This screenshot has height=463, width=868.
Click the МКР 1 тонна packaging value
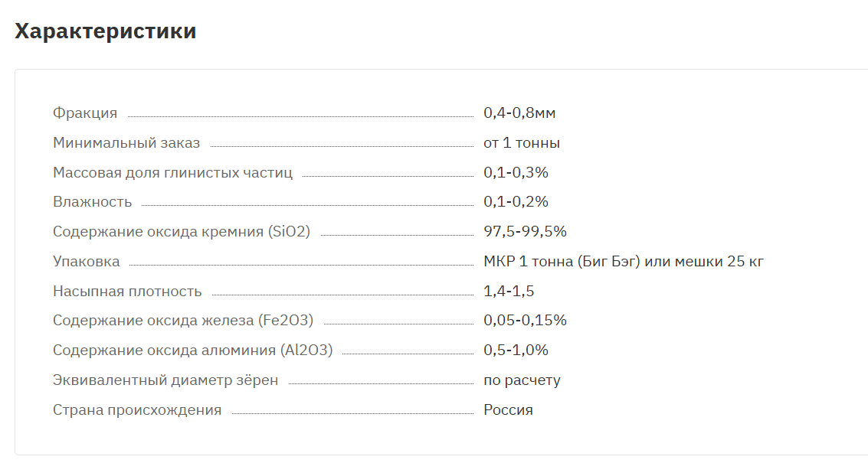(624, 262)
